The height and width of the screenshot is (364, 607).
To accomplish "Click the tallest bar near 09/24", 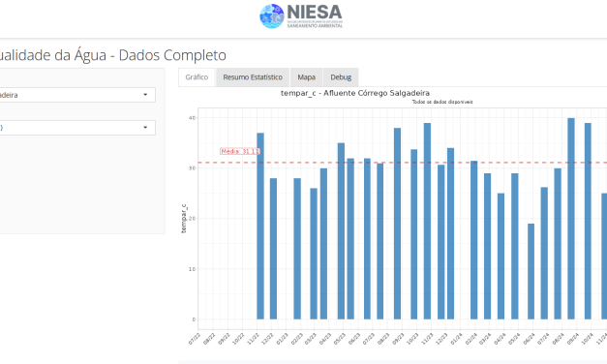I will pyautogui.click(x=571, y=219).
